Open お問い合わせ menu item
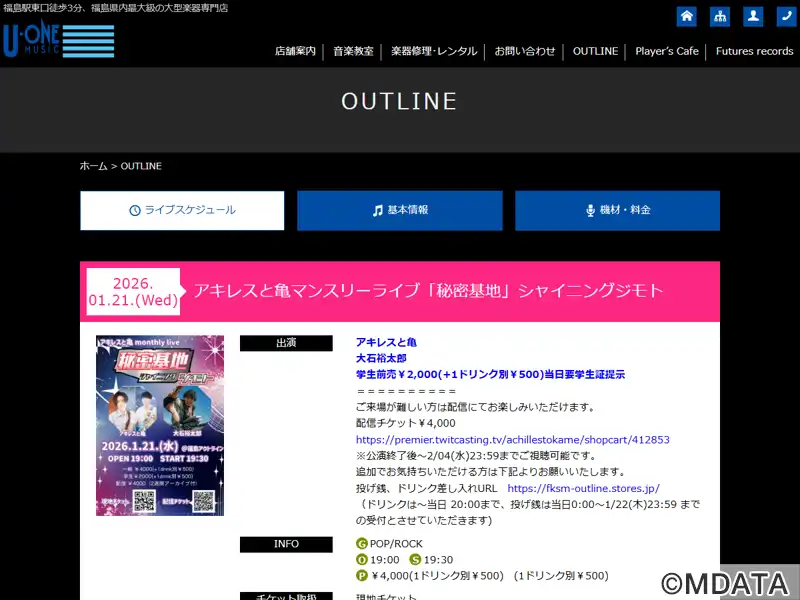 point(524,51)
